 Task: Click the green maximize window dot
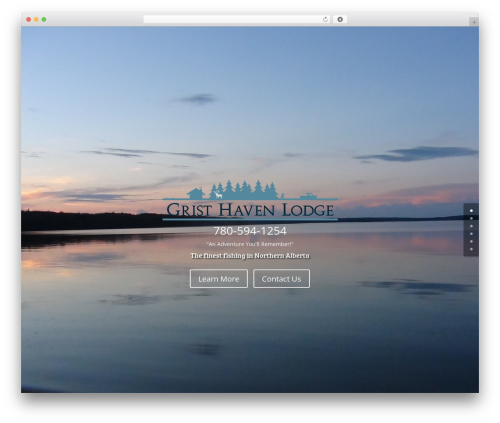44,20
